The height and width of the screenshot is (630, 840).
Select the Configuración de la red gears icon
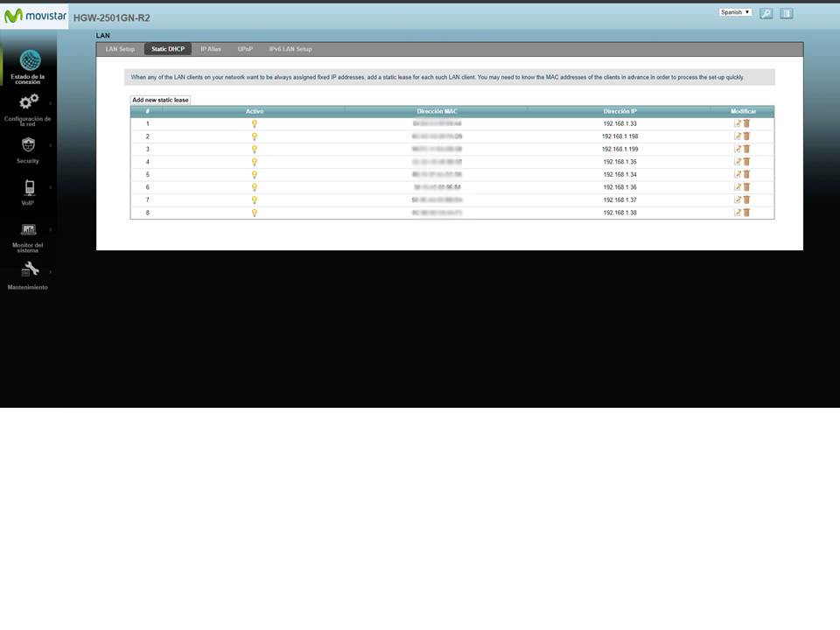click(29, 102)
